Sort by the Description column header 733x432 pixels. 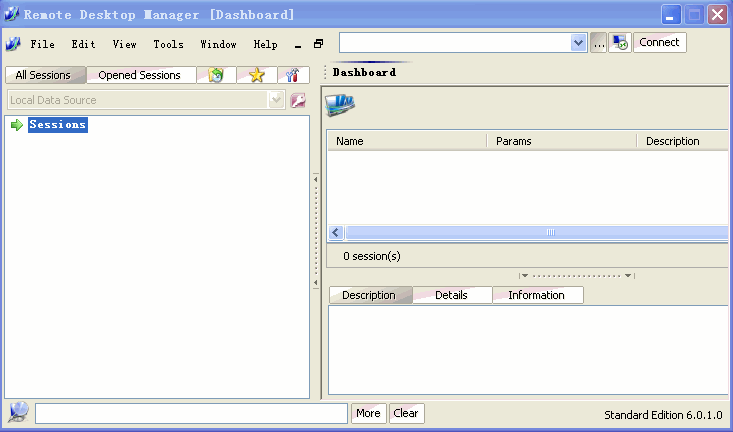point(683,141)
